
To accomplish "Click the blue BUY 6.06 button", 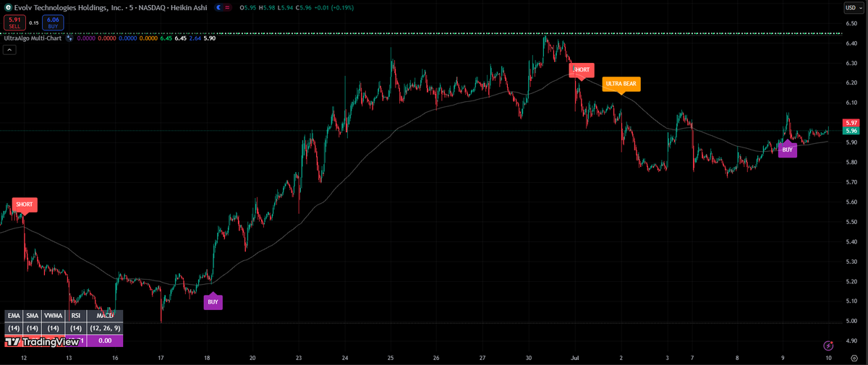I will tap(53, 23).
